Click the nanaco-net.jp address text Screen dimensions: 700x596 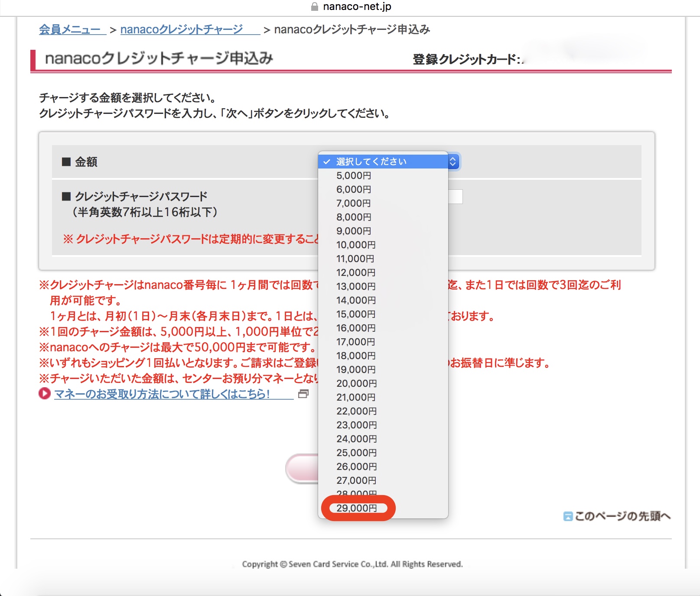point(357,6)
